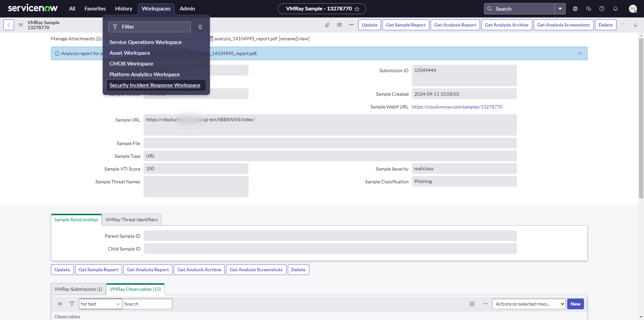Image resolution: width=644 pixels, height=320 pixels.
Task: Click the [view] attachment link
Action: click(303, 39)
